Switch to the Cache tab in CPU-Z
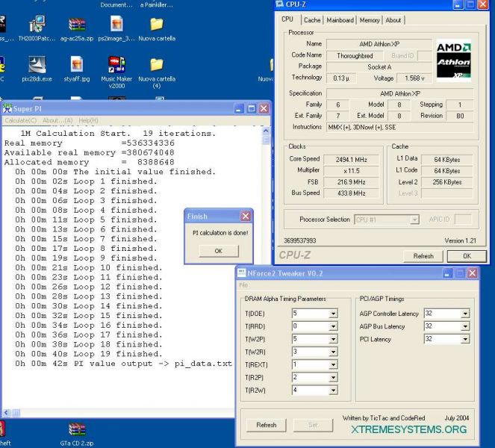This screenshot has width=495, height=448. click(312, 20)
